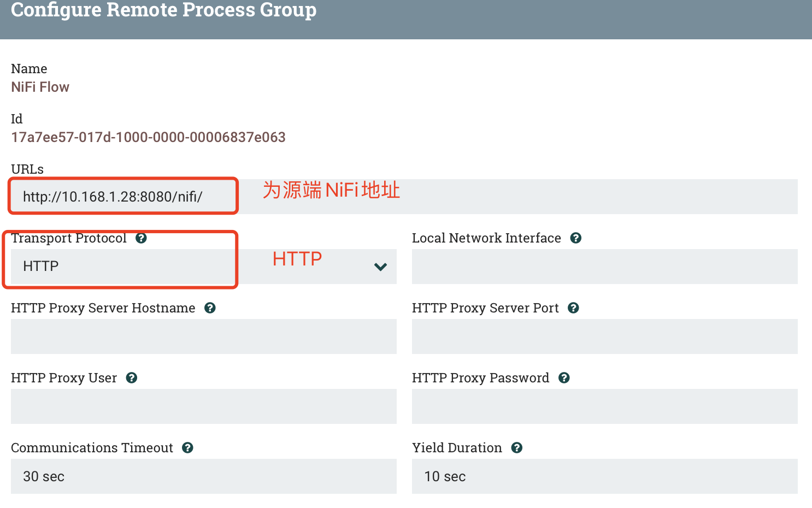Click the name value NiFi Flow

(x=40, y=87)
